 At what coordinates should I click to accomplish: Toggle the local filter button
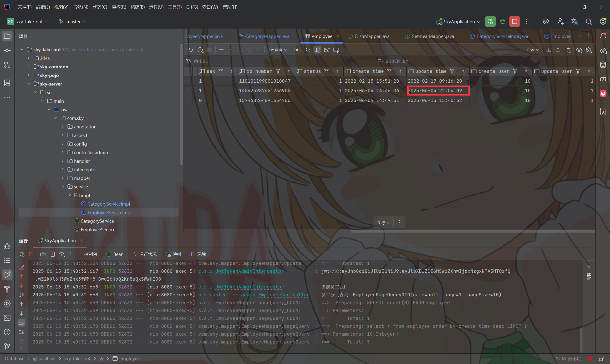(317, 50)
